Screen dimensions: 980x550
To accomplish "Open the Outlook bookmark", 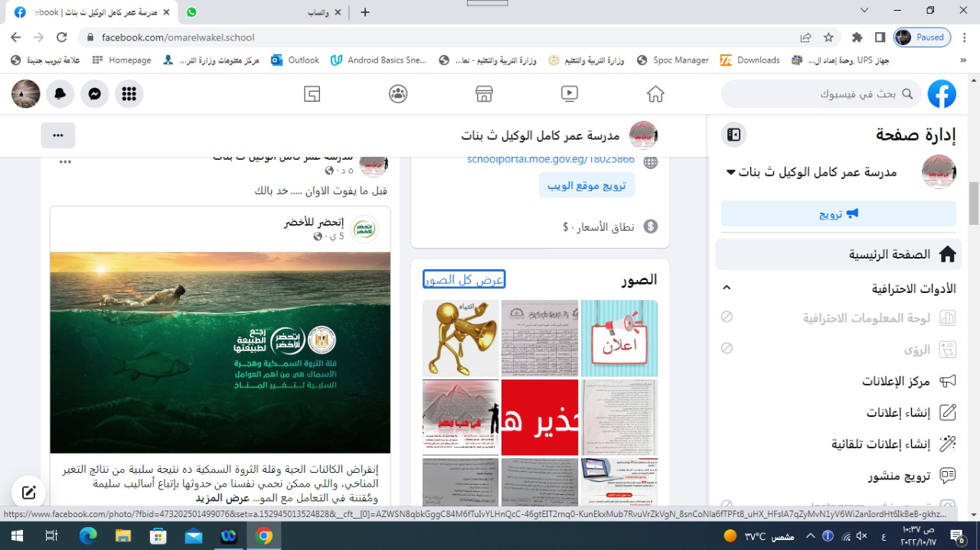I will 296,60.
